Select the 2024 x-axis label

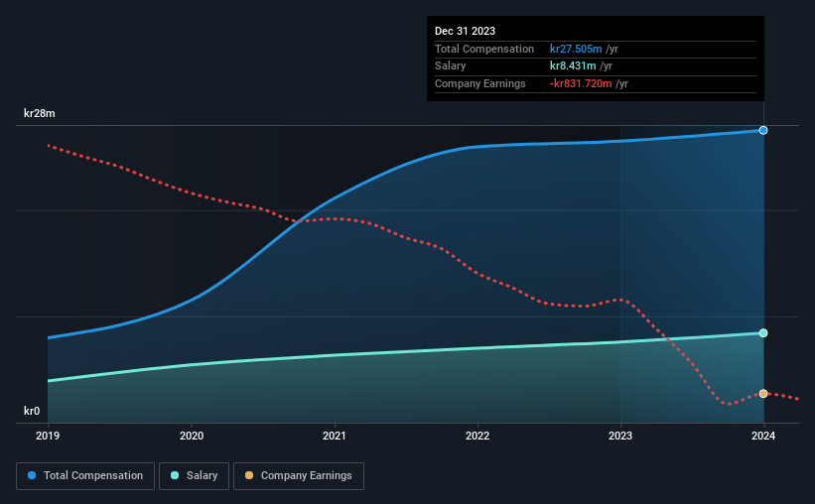763,436
